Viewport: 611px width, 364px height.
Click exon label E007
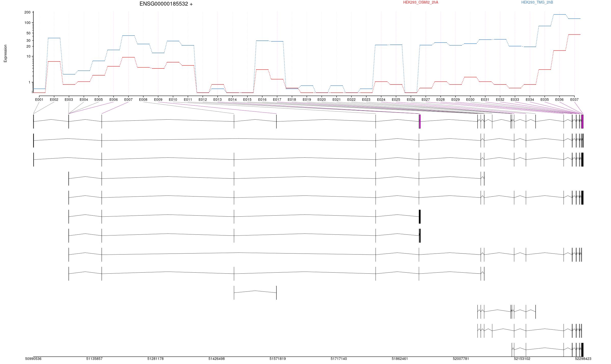point(128,100)
